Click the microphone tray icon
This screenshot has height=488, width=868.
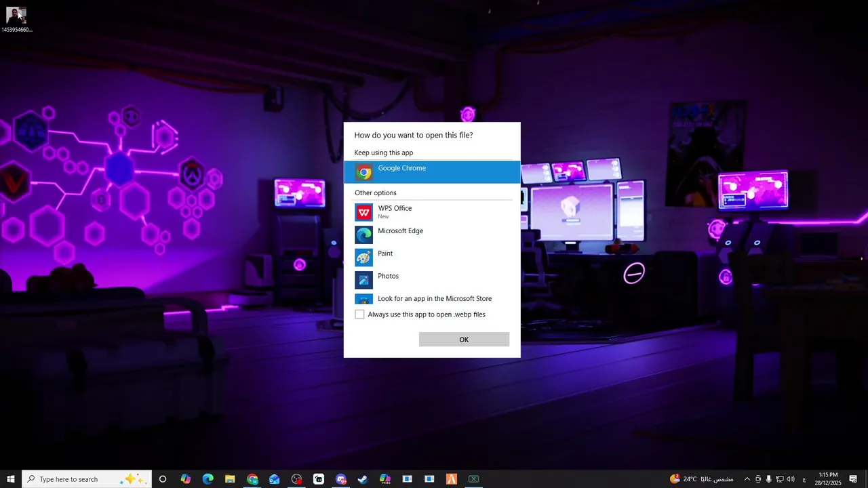pyautogui.click(x=769, y=479)
